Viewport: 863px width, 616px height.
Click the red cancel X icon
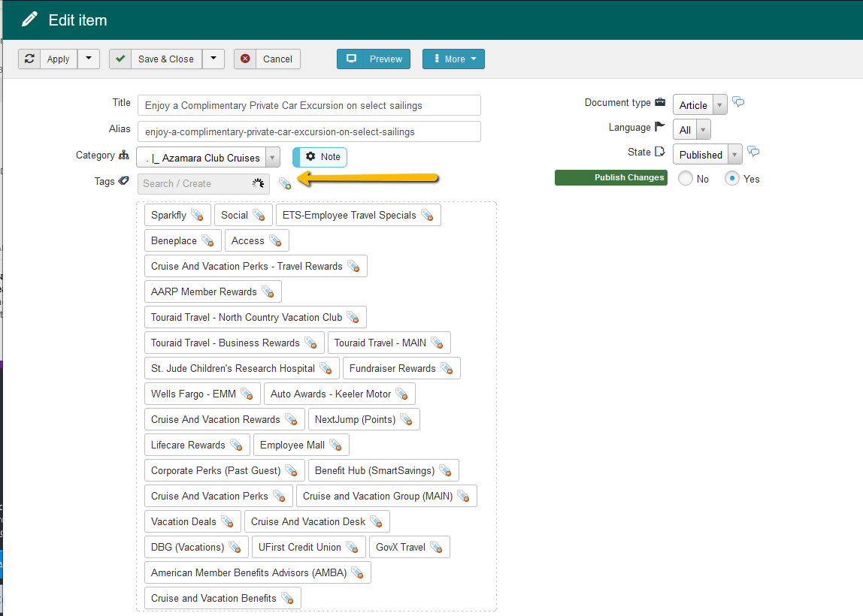click(x=246, y=59)
